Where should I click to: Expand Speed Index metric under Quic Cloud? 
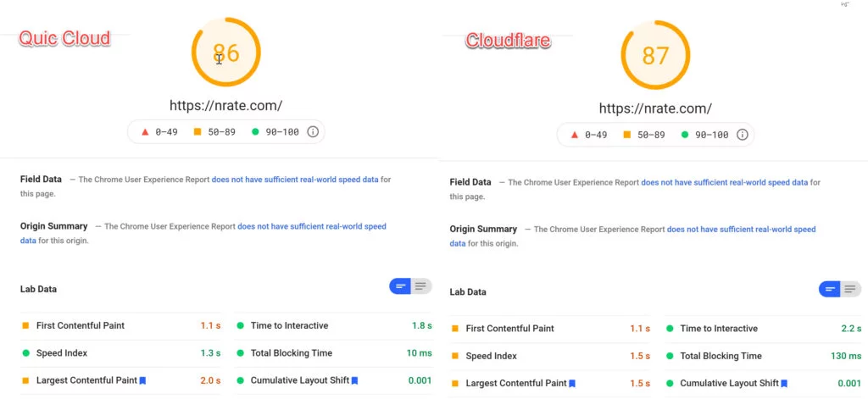click(x=120, y=353)
